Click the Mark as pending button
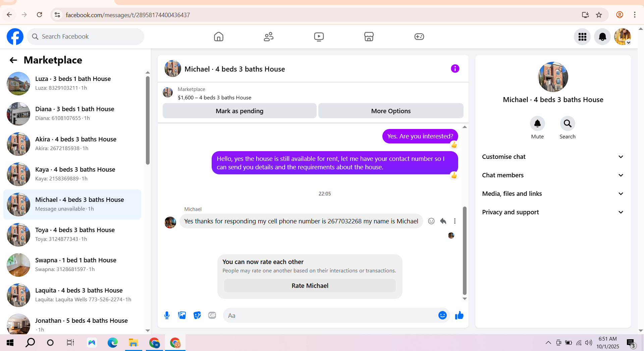 (239, 111)
